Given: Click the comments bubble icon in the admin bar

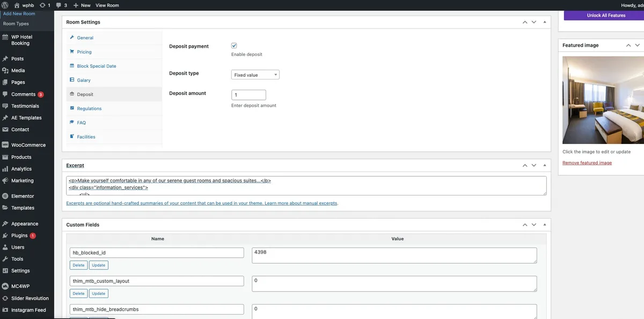Looking at the screenshot, I should point(57,5).
